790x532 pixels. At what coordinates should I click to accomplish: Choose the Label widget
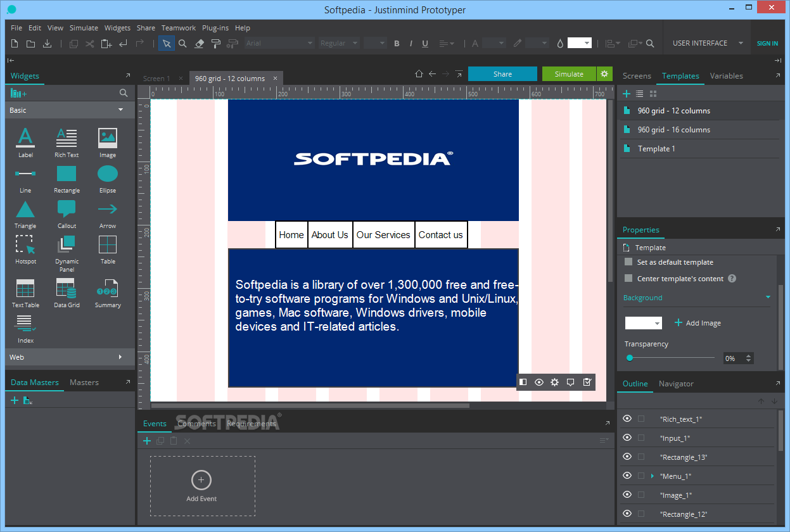point(25,142)
